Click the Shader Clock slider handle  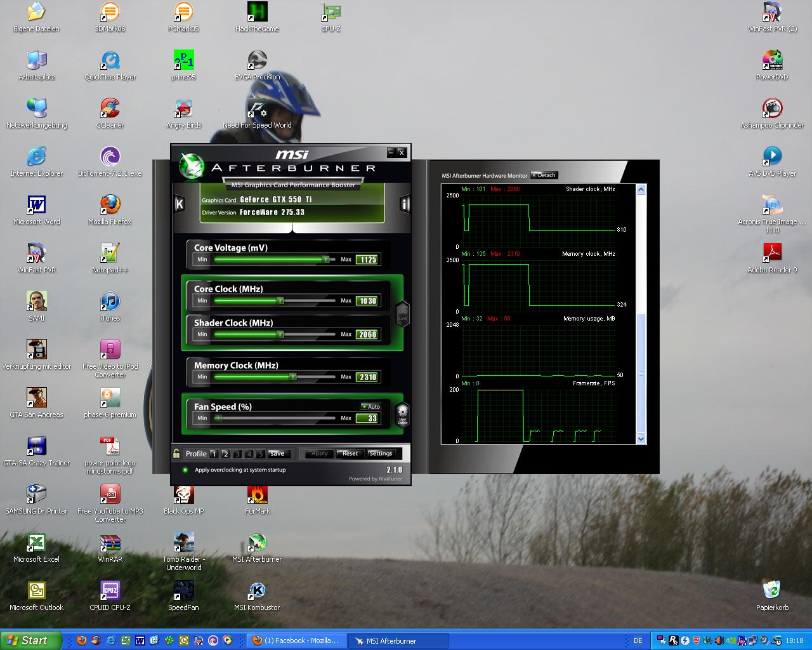point(280,334)
